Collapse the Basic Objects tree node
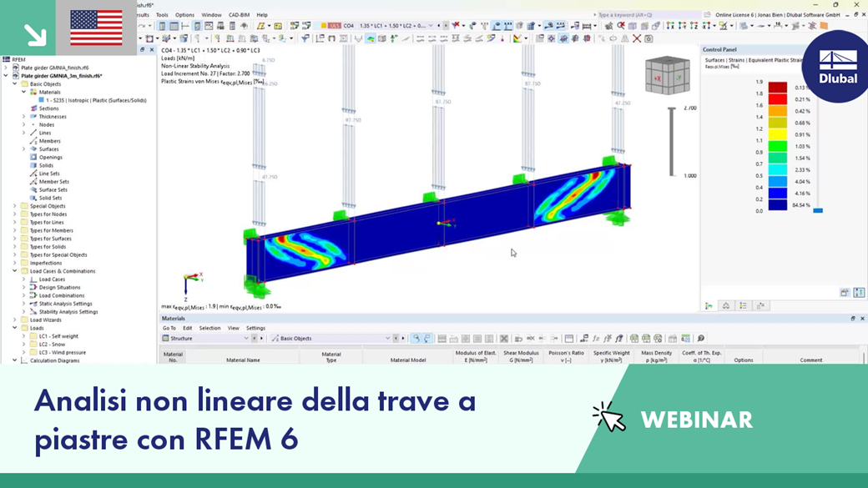868x488 pixels. pyautogui.click(x=14, y=83)
